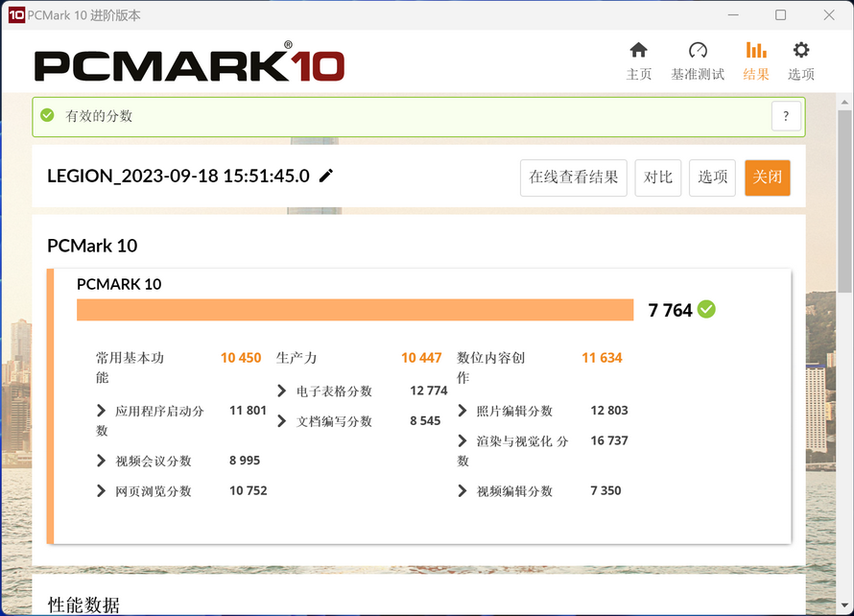
Task: Open the 基准测试 benchmark gauge icon
Action: tap(698, 50)
